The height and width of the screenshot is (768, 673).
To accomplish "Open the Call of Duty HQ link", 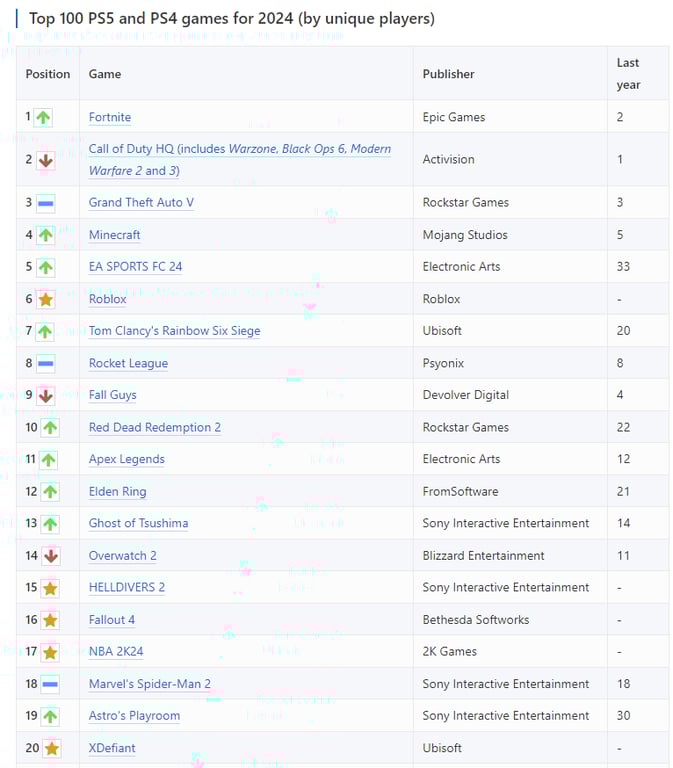I will point(240,160).
